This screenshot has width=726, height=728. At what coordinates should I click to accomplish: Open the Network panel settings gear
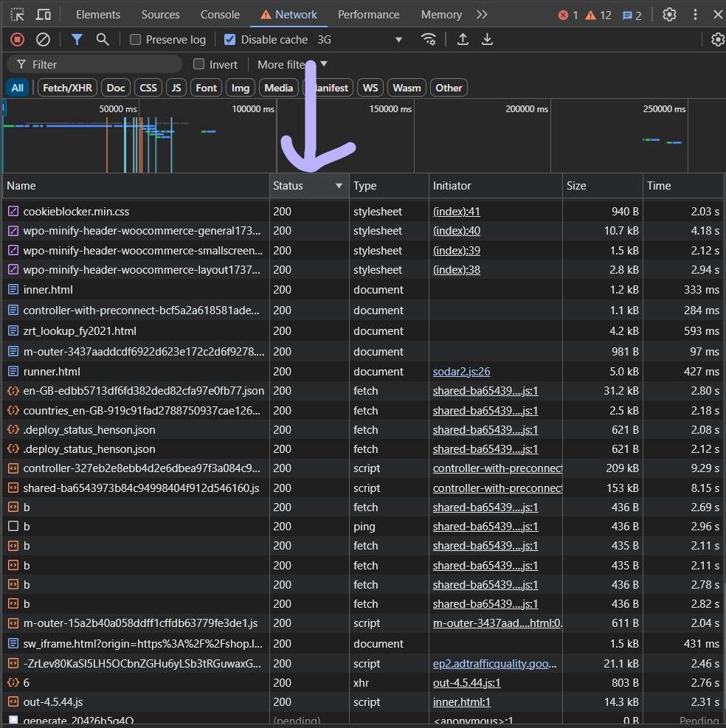coord(718,40)
